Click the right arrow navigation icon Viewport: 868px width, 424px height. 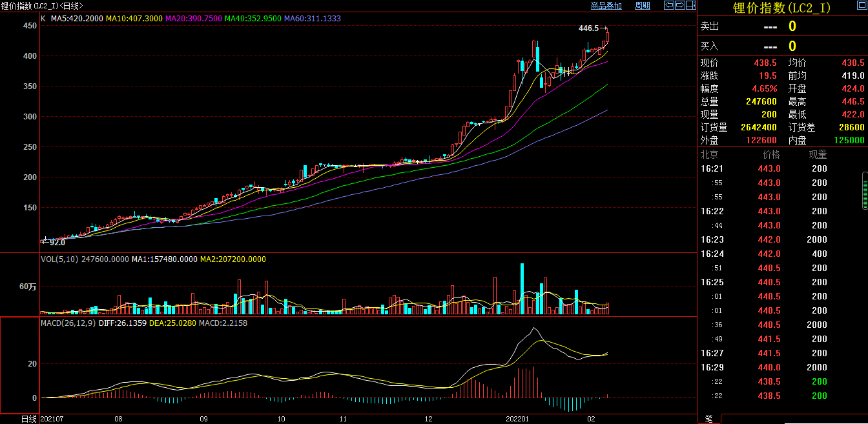(x=680, y=5)
